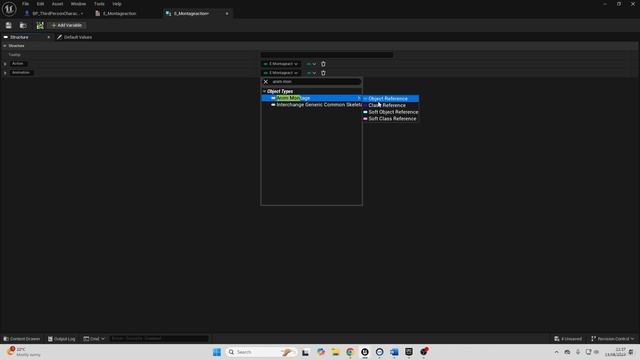Open the Help menu
The width and height of the screenshot is (640, 360).
117,4
